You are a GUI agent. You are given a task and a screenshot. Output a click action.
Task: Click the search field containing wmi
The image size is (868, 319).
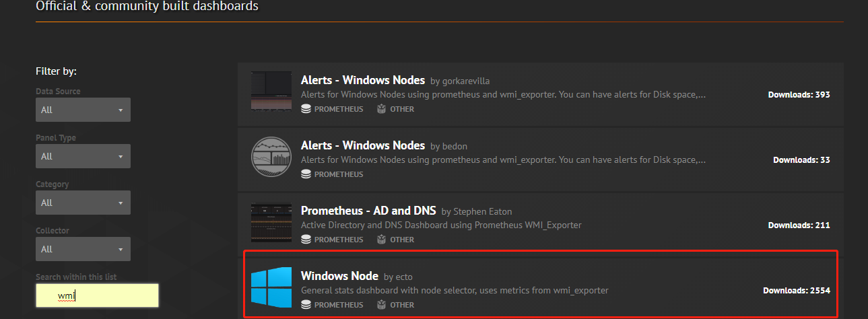[97, 295]
